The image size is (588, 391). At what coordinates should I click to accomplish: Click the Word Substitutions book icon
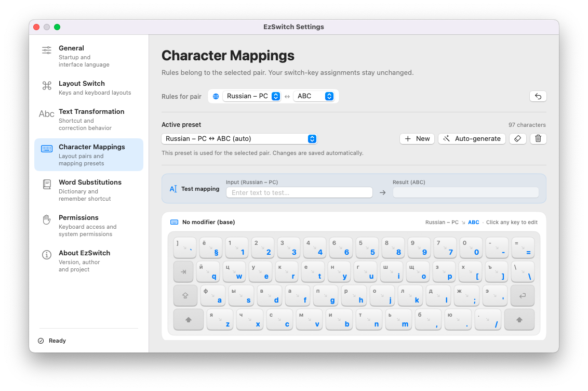47,184
